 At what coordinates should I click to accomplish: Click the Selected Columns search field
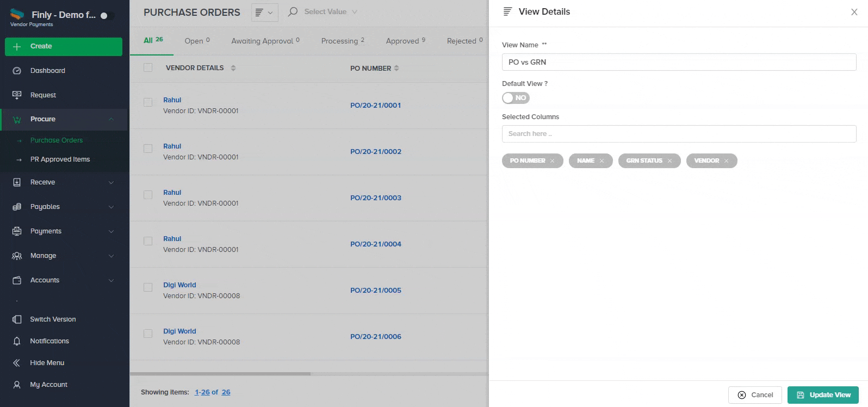point(679,134)
